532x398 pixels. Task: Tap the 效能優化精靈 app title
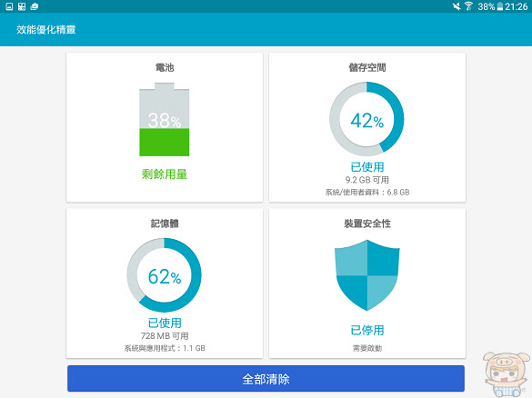coord(45,29)
